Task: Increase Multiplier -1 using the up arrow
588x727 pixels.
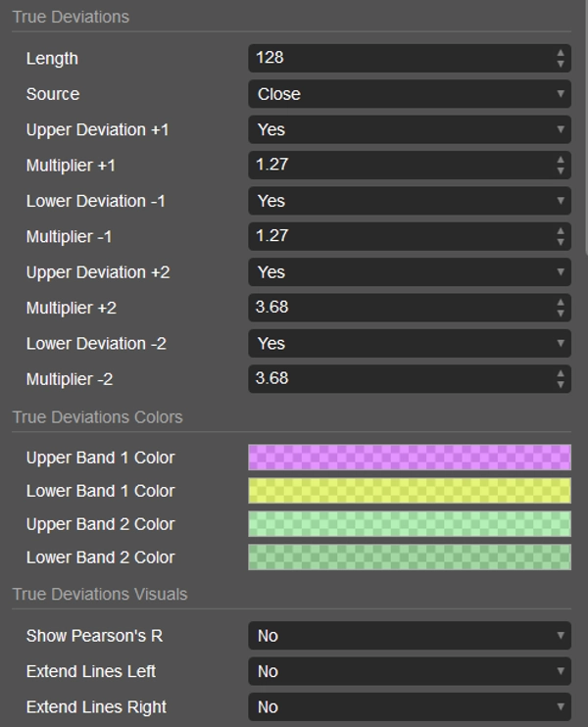Action: (561, 231)
